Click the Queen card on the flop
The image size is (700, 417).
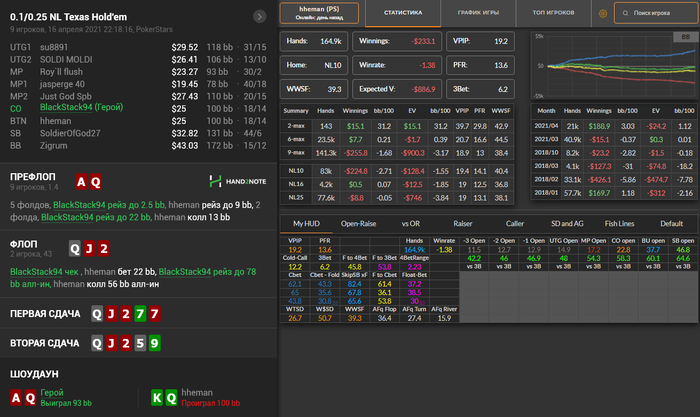click(x=75, y=248)
